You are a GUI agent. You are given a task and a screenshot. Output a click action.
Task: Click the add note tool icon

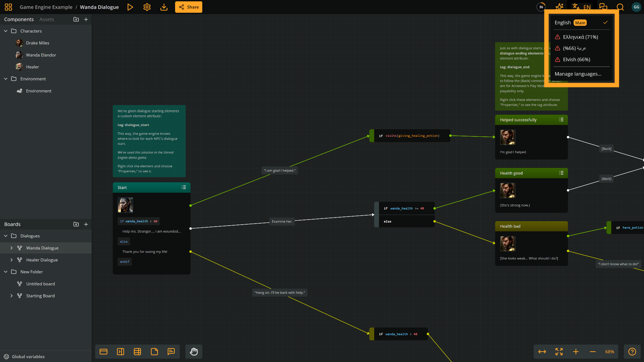(154, 352)
